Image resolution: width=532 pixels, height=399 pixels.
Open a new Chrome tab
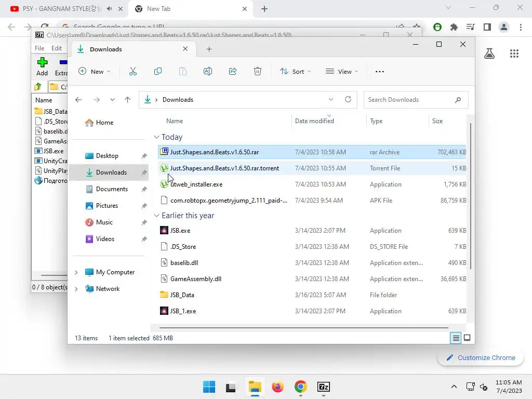pos(264,9)
